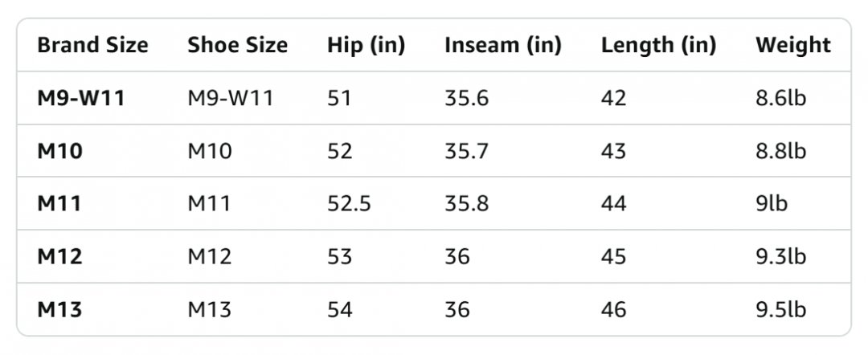
Task: Select the Weight column header
Action: (x=792, y=45)
